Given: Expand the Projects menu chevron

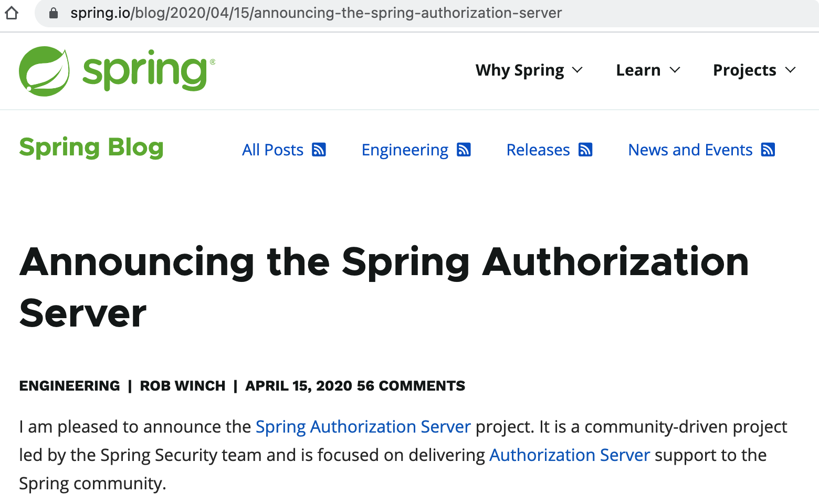Looking at the screenshot, I should coord(791,70).
